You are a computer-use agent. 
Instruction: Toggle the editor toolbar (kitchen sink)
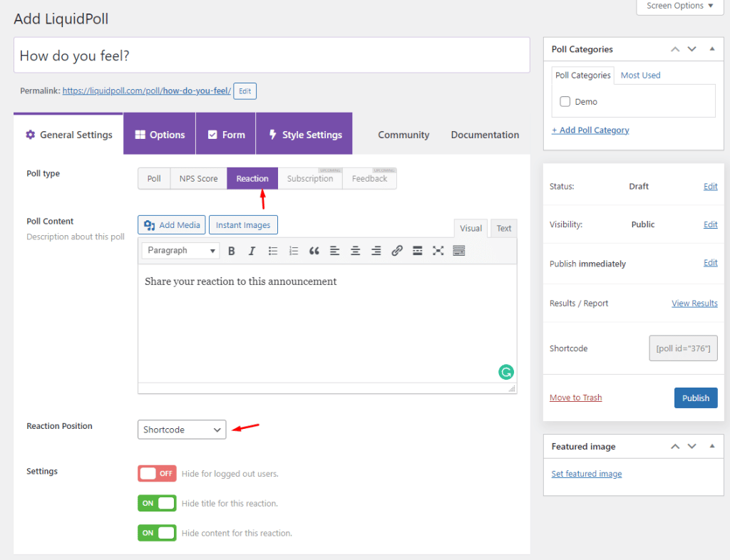pos(459,252)
